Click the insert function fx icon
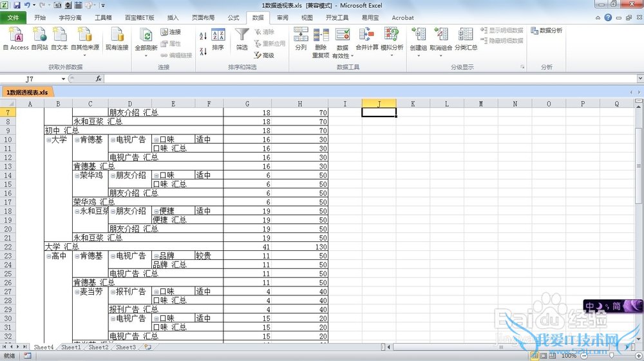Viewport: 644px width, 361px height. pos(99,79)
